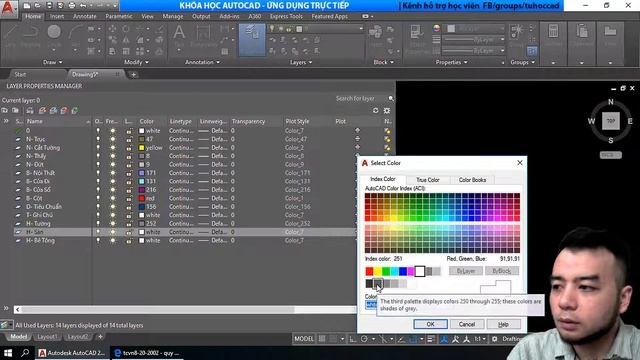Click the Print icon in quick access toolbar

(72, 6)
